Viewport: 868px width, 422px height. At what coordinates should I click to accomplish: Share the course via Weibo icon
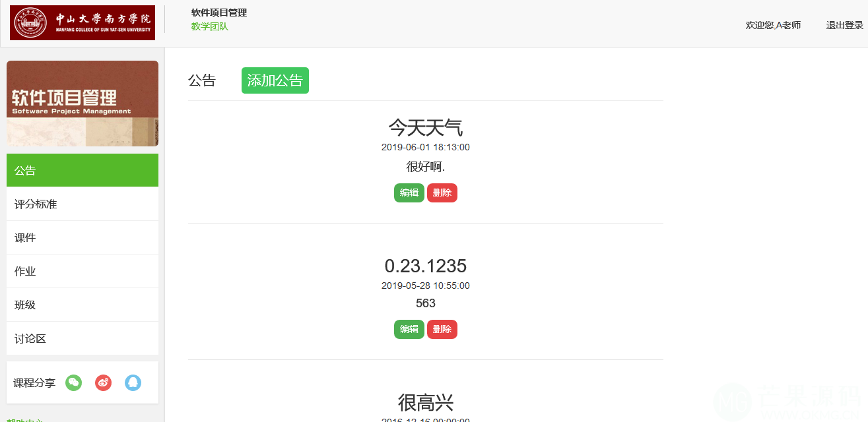tap(103, 382)
